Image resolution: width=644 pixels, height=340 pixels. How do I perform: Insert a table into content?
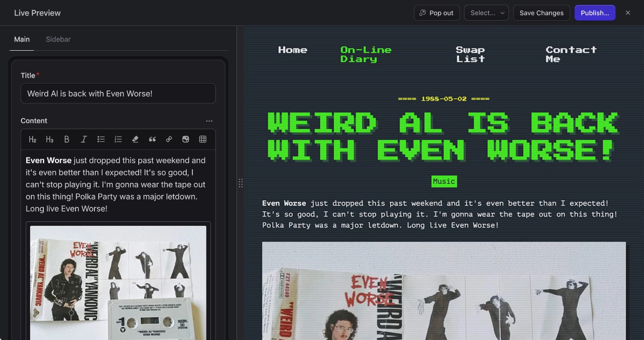point(203,139)
